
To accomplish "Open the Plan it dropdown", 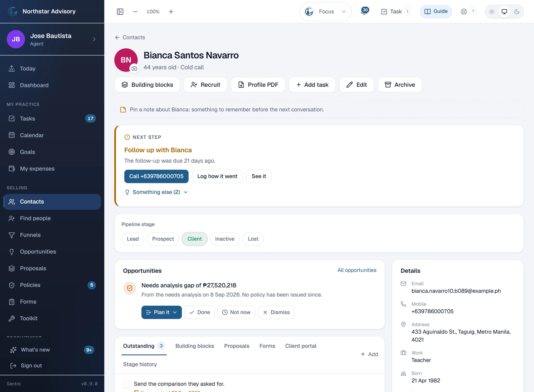I will pos(162,312).
